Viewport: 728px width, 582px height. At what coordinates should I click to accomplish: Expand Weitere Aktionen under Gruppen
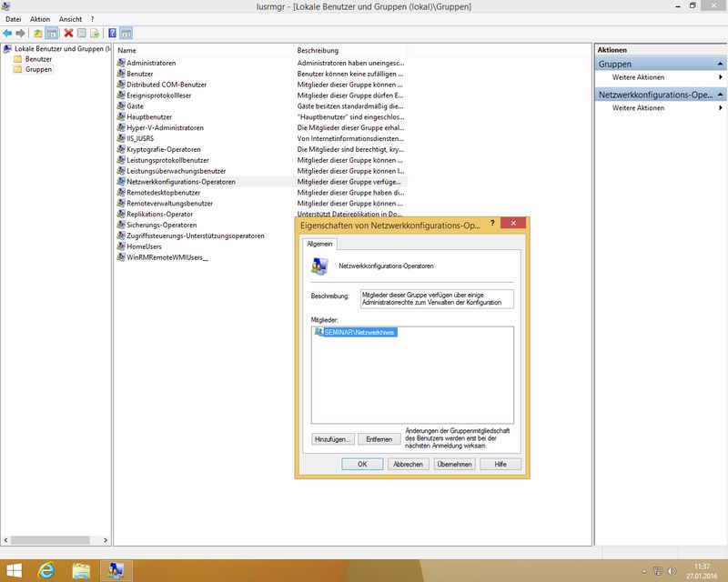pos(639,77)
